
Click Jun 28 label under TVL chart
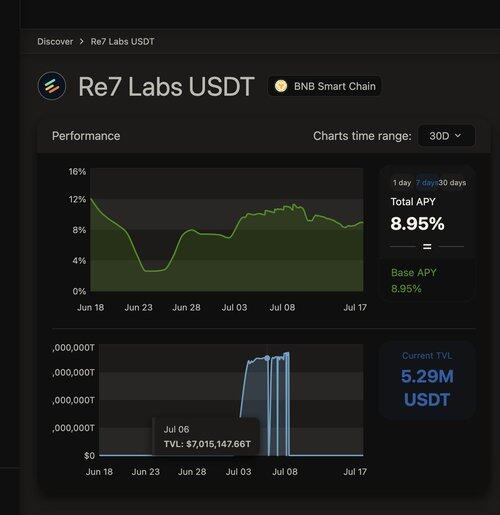coord(192,472)
